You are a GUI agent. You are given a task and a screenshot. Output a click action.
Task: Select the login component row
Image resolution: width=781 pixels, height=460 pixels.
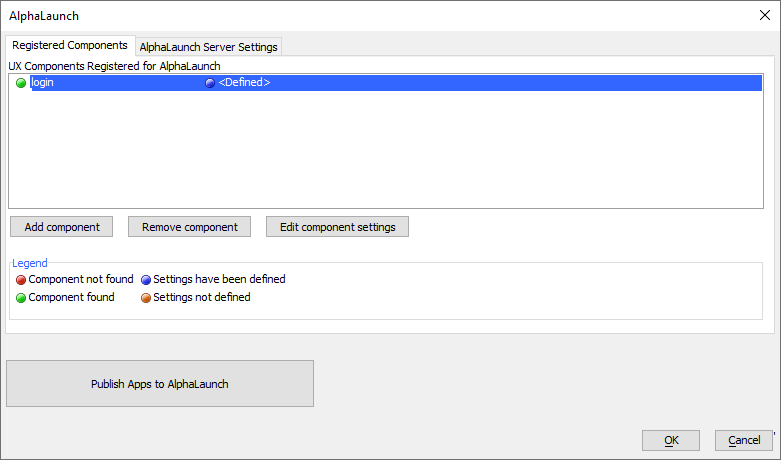tap(386, 83)
